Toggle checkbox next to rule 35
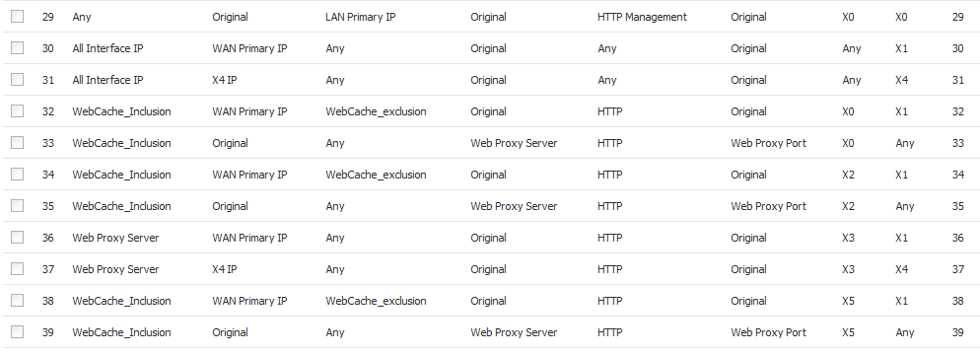Viewport: 980px width, 355px height. tap(18, 206)
